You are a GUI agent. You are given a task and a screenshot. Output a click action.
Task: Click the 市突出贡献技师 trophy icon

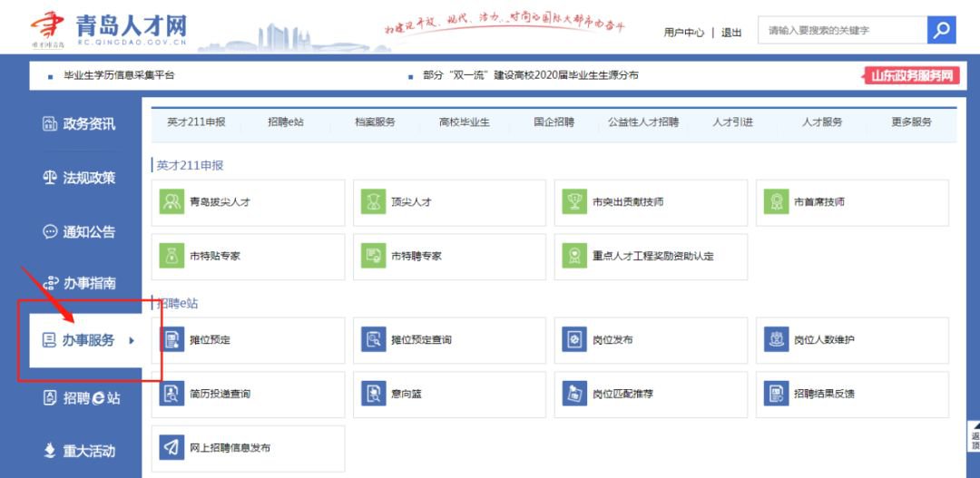coord(574,202)
